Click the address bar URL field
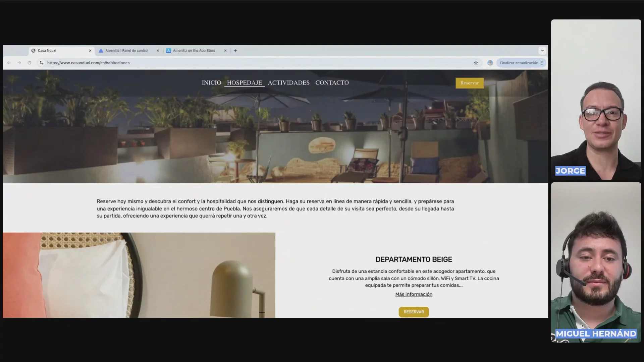Screen dimensions: 644x362 pyautogui.click(x=258, y=63)
